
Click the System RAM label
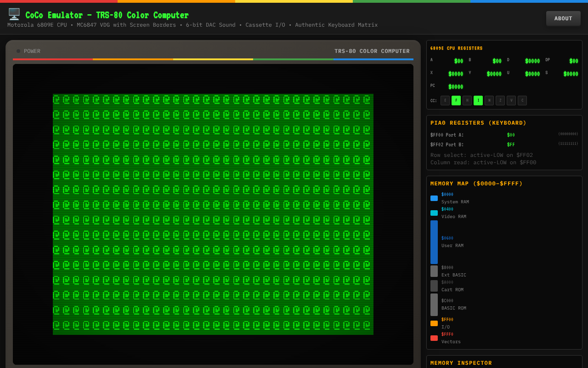(455, 202)
